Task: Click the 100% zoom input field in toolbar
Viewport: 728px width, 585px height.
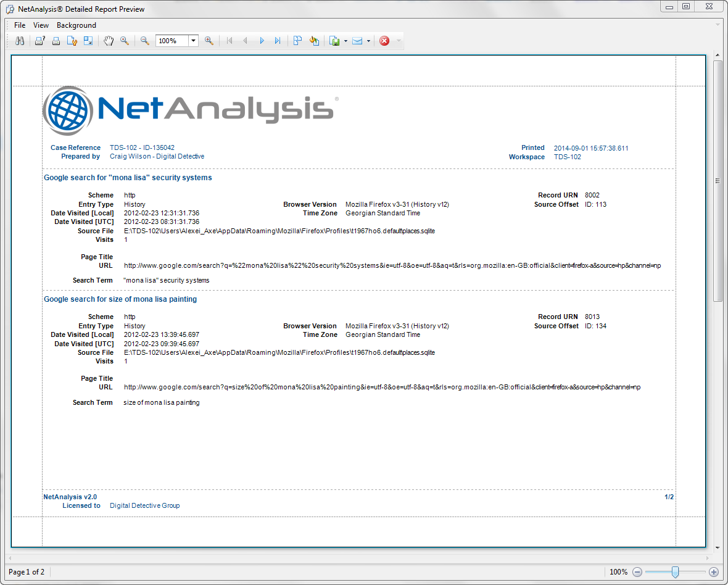Action: pyautogui.click(x=172, y=41)
